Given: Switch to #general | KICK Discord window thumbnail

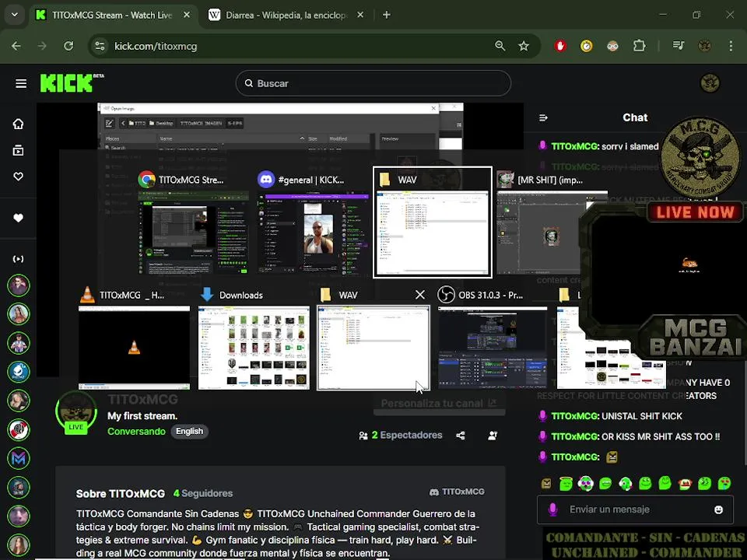Looking at the screenshot, I should (x=313, y=222).
